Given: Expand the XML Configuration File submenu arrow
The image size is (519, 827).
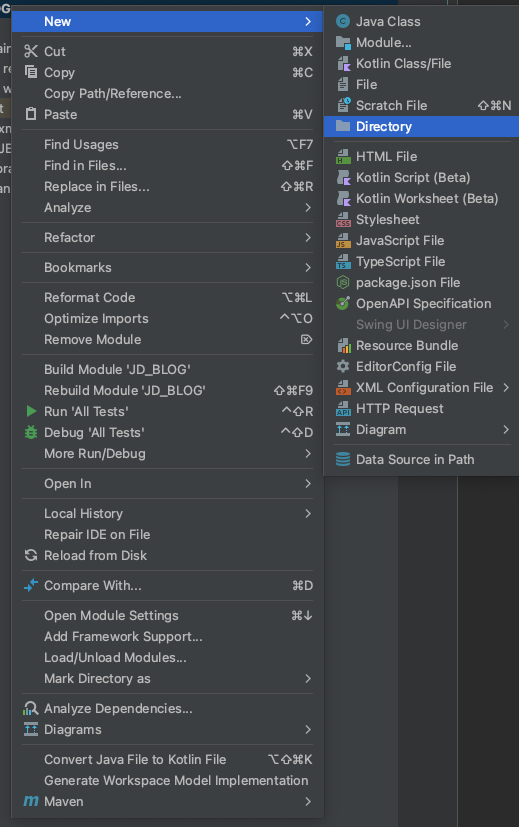Looking at the screenshot, I should pos(506,388).
